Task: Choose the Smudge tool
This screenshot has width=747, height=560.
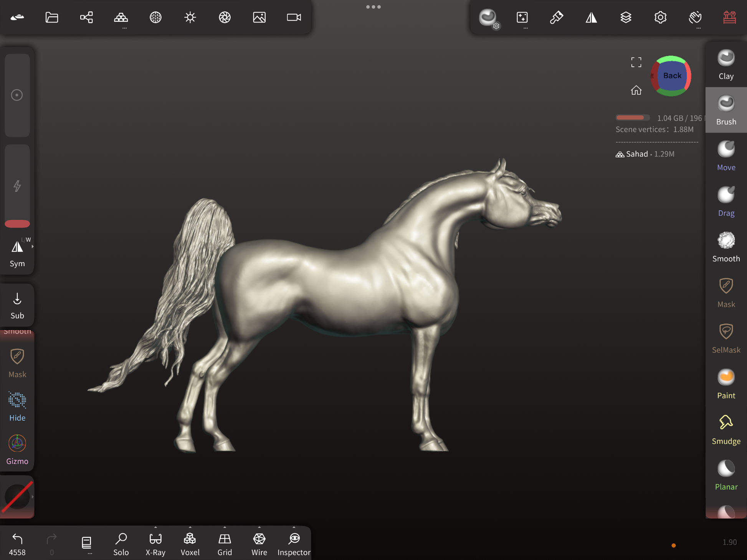Action: pos(726,430)
